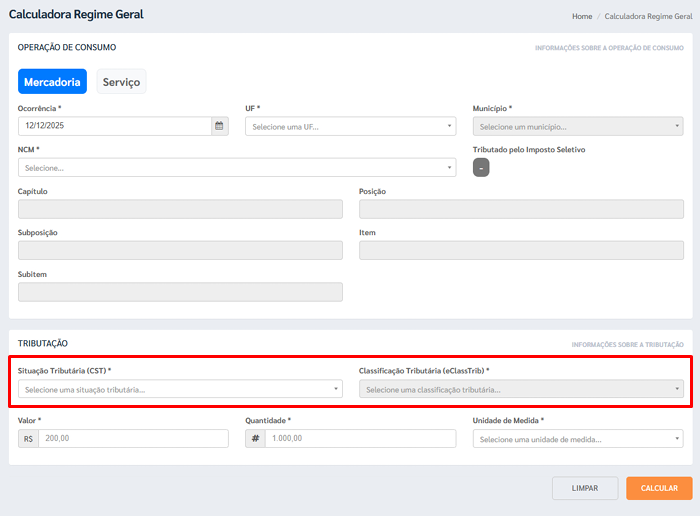Expand the UF dropdown

point(350,127)
